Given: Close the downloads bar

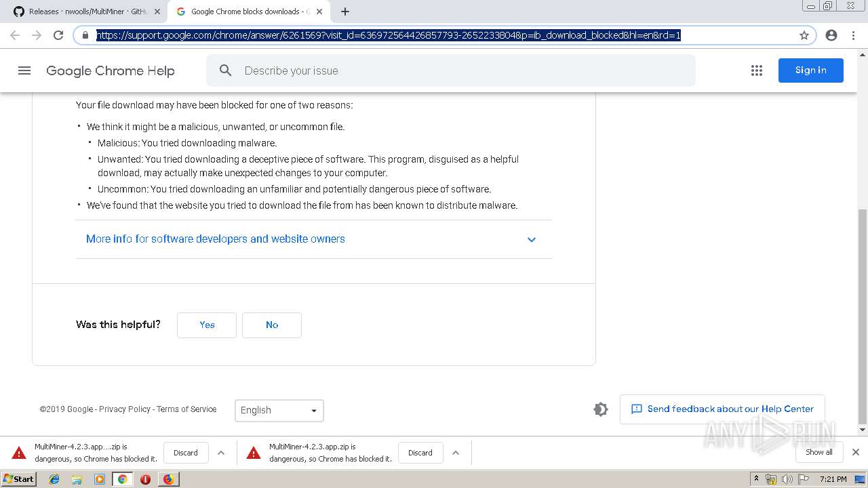Looking at the screenshot, I should [856, 452].
